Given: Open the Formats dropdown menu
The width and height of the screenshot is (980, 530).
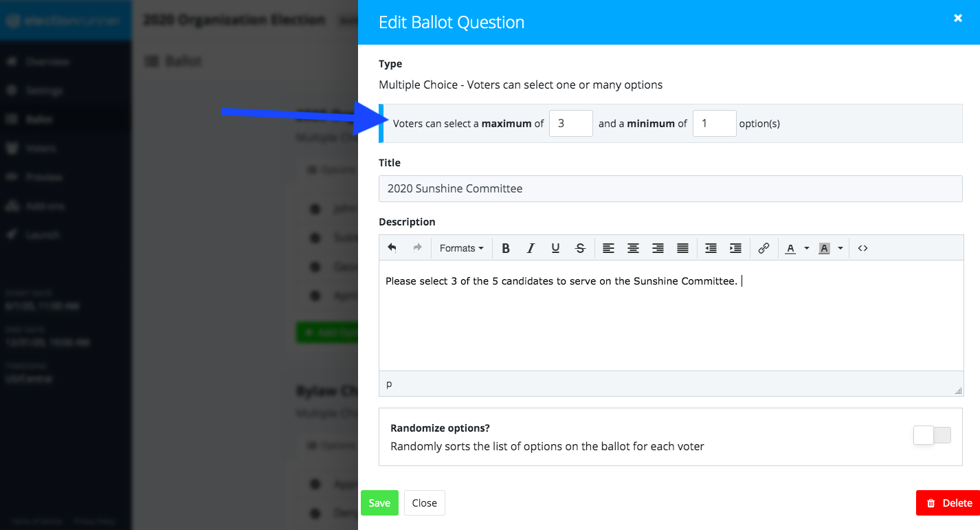Looking at the screenshot, I should (x=461, y=248).
